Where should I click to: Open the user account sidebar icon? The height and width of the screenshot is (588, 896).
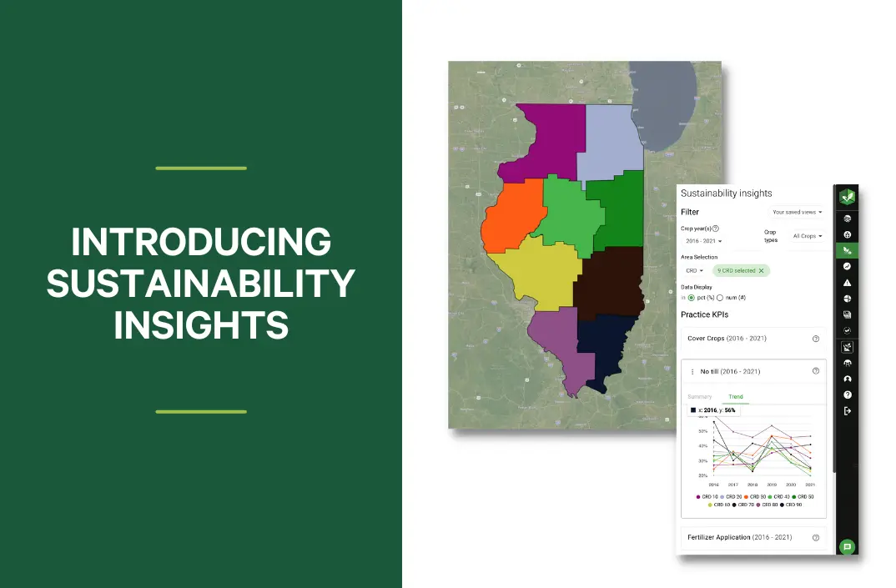pyautogui.click(x=847, y=379)
